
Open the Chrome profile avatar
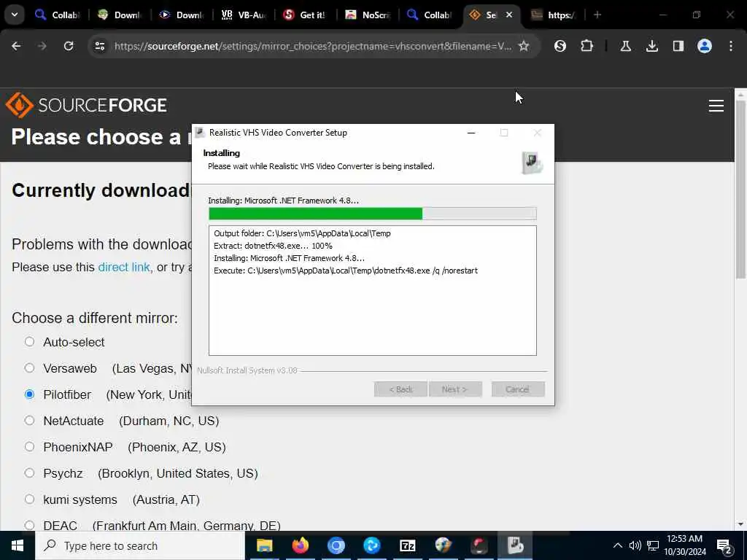click(x=704, y=46)
